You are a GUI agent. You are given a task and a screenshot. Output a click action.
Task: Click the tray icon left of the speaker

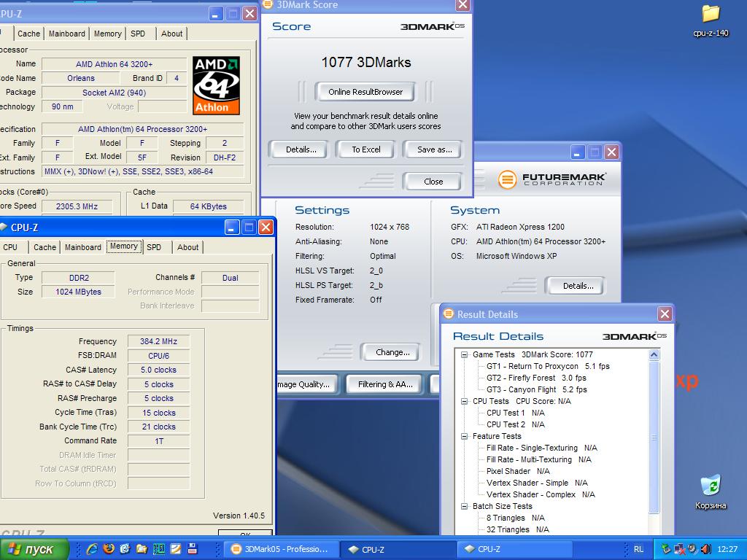tap(693, 549)
